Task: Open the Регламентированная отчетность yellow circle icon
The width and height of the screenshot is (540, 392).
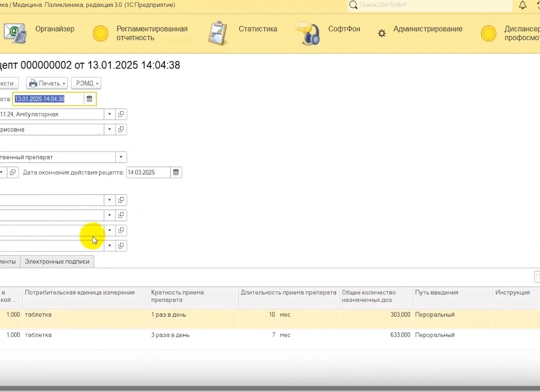Action: coord(101,33)
